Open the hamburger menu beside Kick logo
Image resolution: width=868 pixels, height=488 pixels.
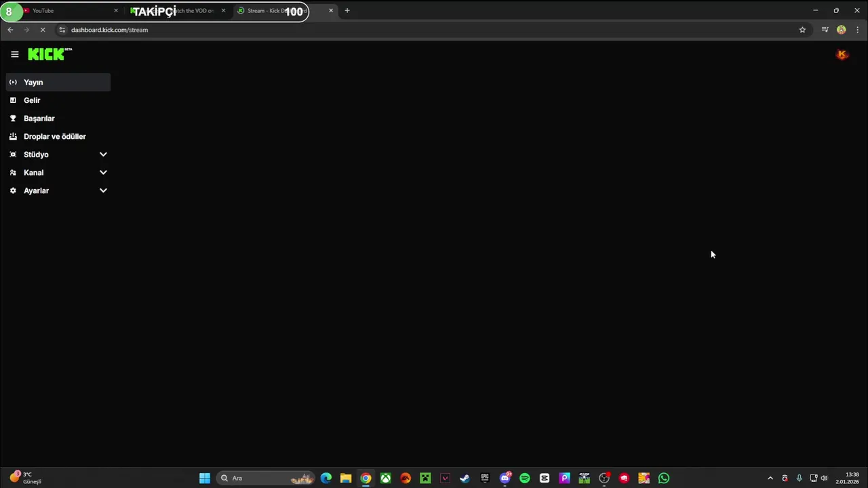click(x=14, y=54)
